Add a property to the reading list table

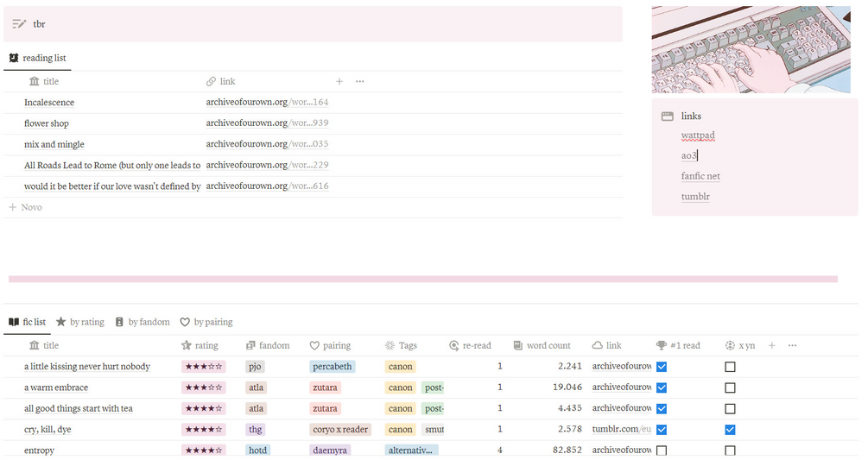339,81
